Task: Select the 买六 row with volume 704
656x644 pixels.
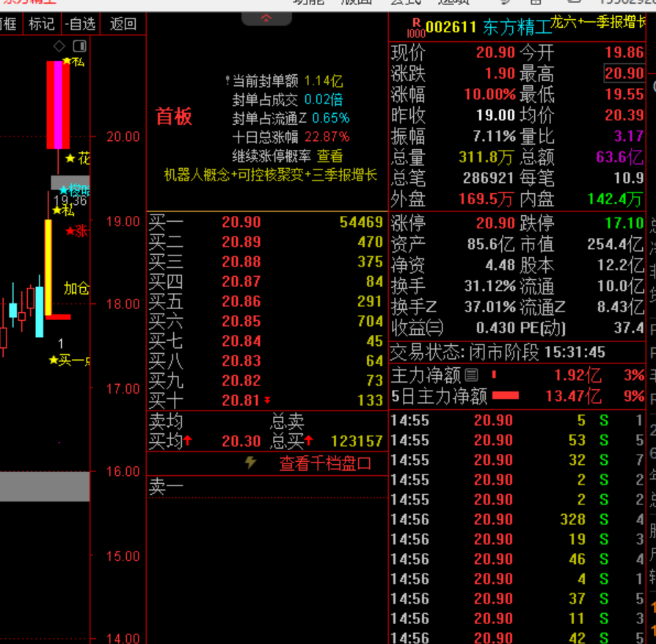Action: click(266, 321)
